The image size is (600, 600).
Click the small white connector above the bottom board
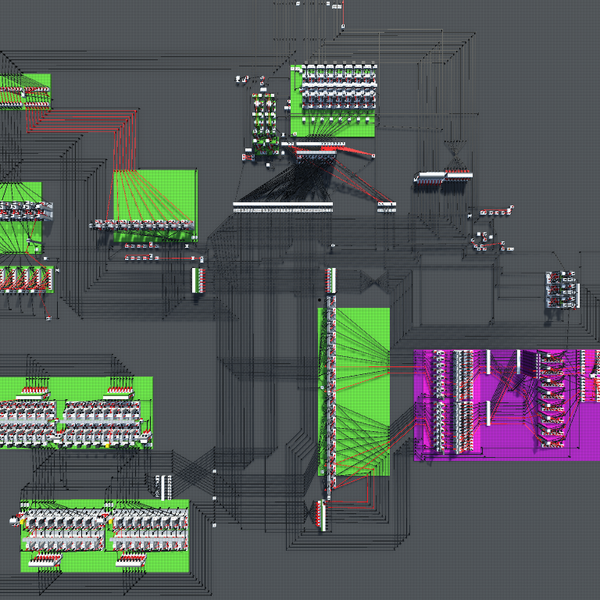coord(163,487)
